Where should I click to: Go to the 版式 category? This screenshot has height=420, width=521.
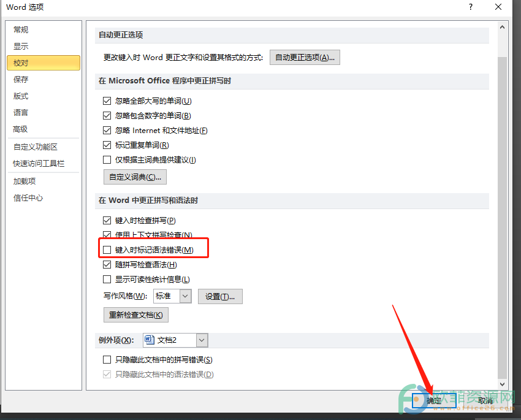coord(21,96)
